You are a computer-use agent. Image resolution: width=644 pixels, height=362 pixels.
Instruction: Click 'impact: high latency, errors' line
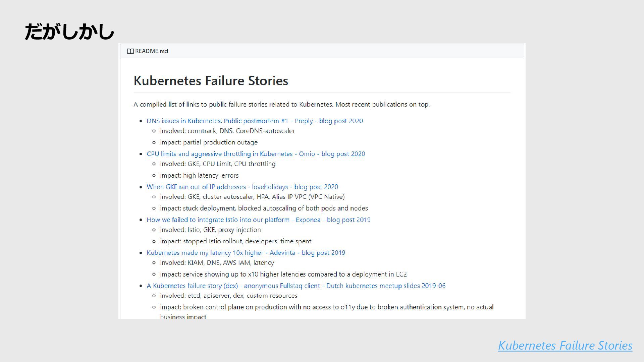tap(199, 175)
